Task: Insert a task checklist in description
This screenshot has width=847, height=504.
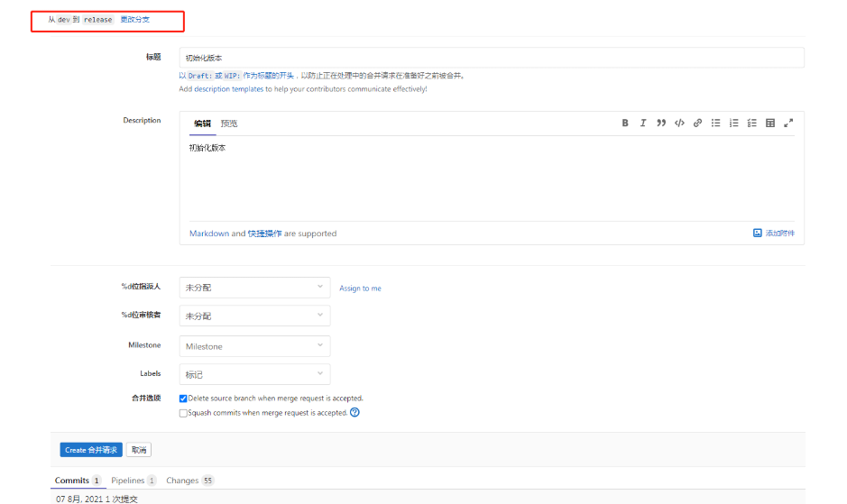Action: tap(751, 124)
